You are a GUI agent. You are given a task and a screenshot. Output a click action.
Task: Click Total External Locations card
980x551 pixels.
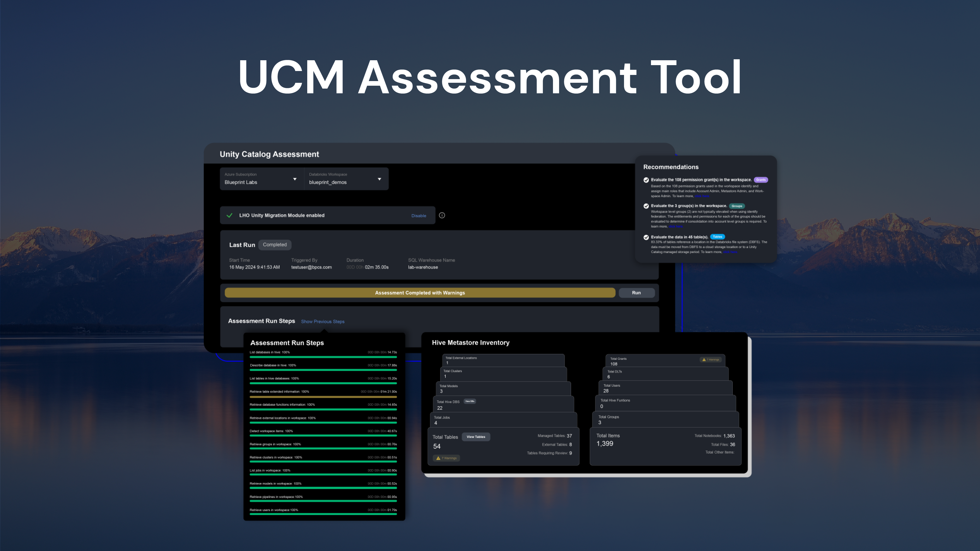pyautogui.click(x=503, y=360)
